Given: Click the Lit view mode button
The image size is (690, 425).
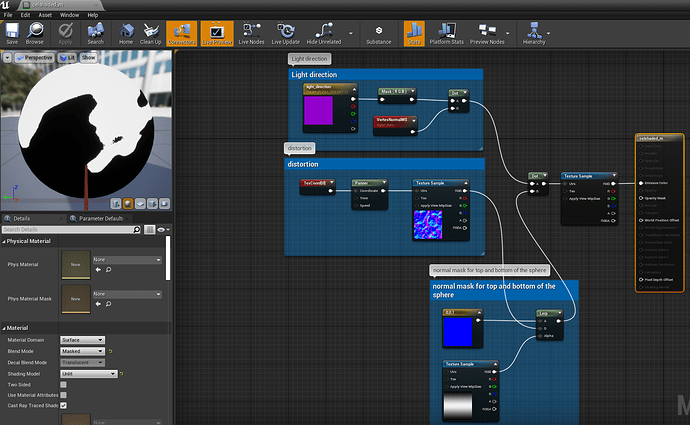Looking at the screenshot, I should point(67,58).
